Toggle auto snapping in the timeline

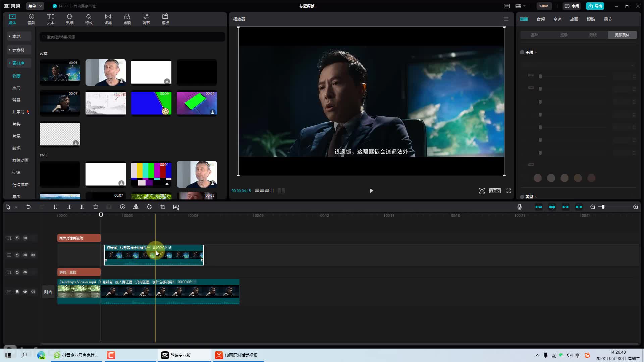552,207
